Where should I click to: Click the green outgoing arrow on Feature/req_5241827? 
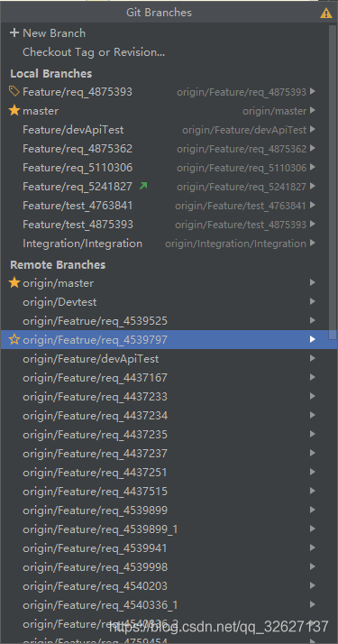pos(143,186)
